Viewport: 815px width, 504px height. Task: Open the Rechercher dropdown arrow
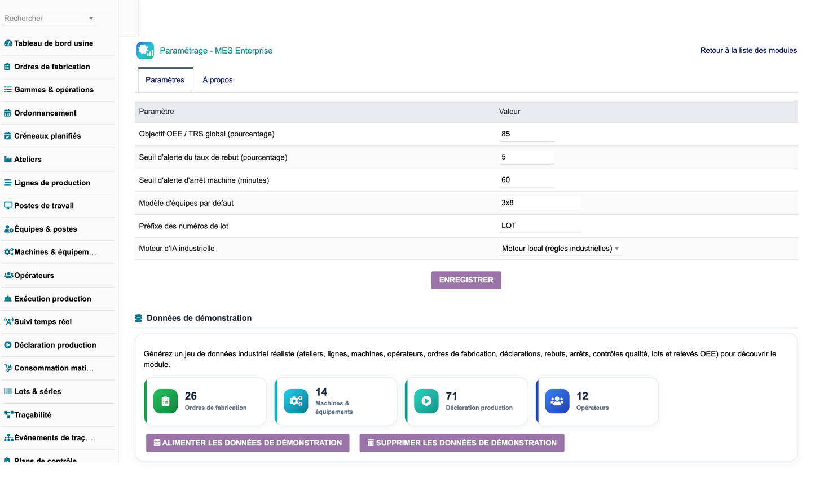(91, 19)
